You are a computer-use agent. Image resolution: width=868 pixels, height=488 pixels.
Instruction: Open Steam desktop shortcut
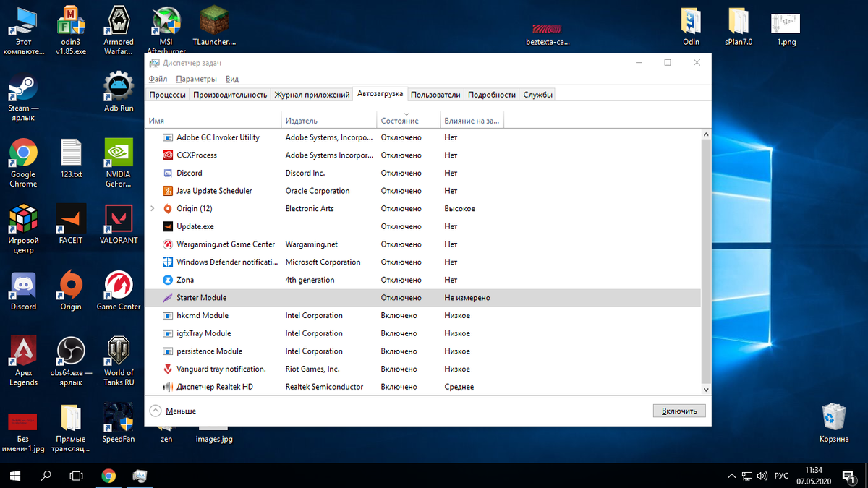pyautogui.click(x=23, y=97)
